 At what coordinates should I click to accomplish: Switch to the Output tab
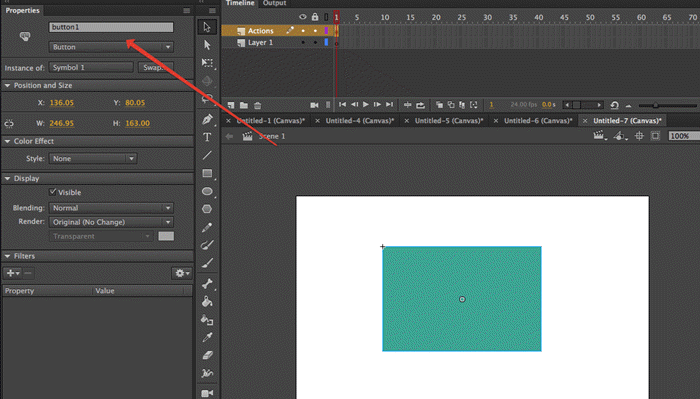click(x=274, y=3)
